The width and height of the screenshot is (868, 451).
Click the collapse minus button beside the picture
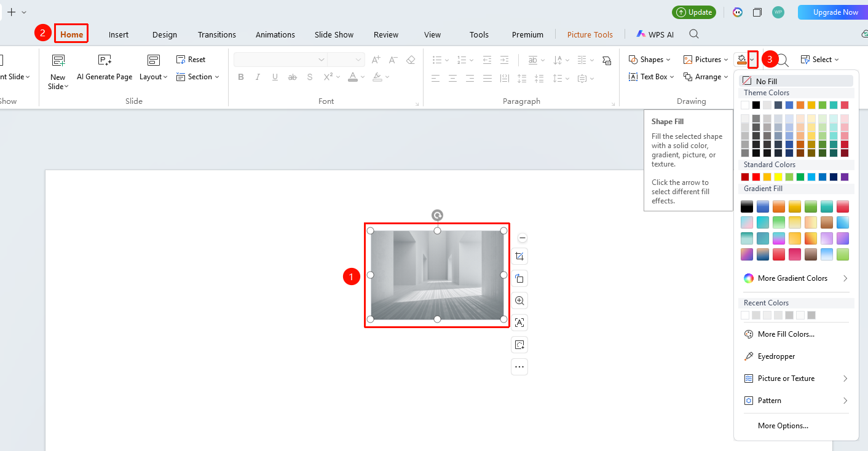(x=523, y=238)
